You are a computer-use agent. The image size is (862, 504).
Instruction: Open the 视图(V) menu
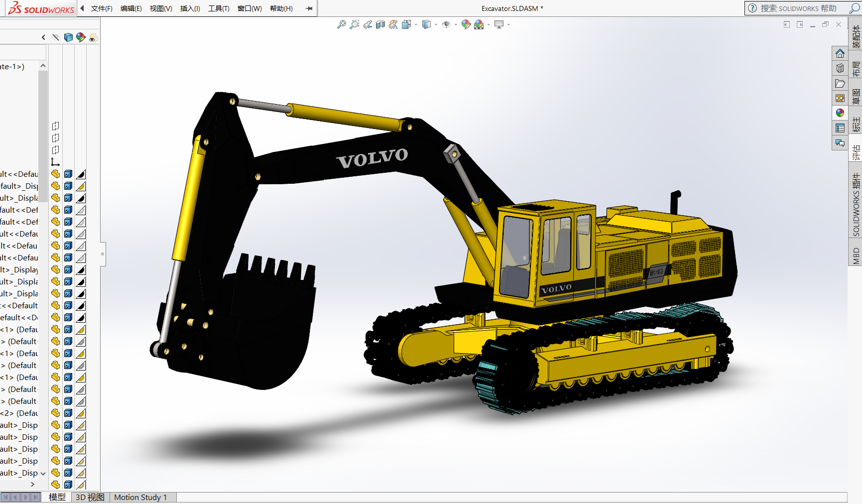pos(161,8)
